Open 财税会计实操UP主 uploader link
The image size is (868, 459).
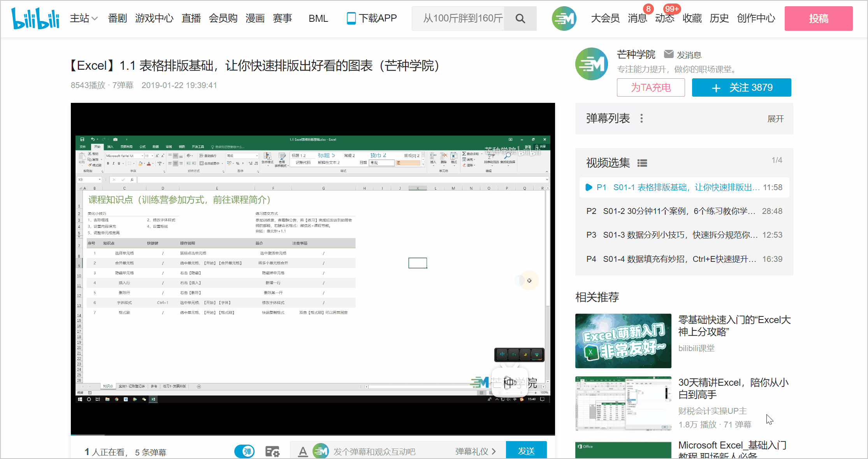click(x=712, y=411)
